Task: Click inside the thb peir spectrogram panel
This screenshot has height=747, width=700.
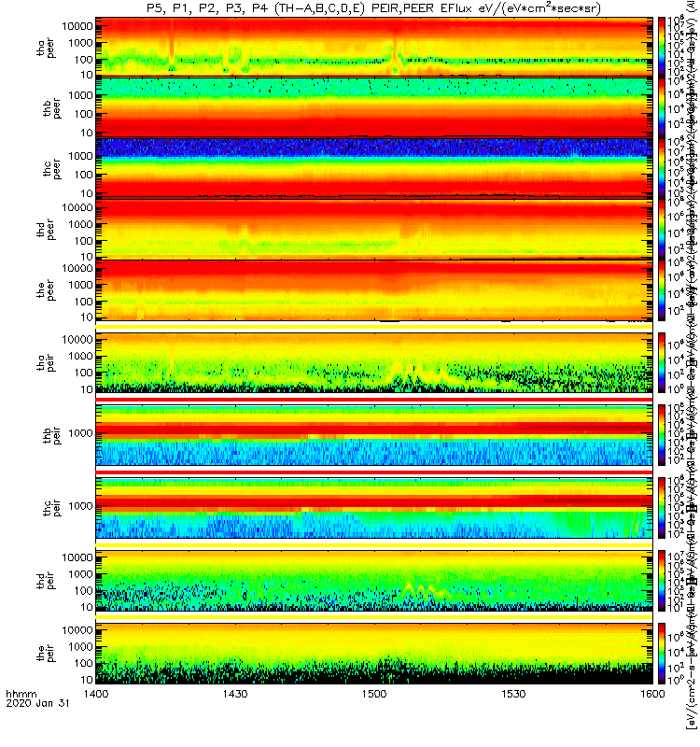Action: point(374,435)
